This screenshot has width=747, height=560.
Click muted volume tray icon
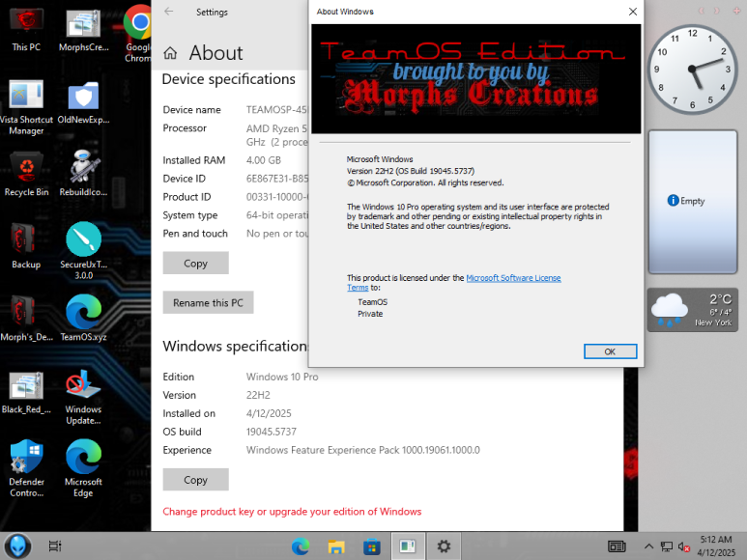(684, 547)
